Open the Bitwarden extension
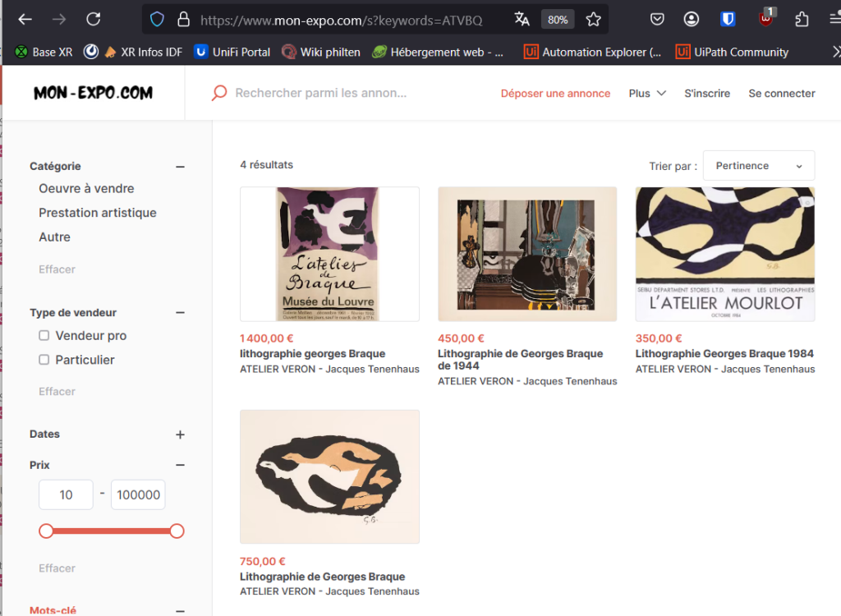 point(728,20)
